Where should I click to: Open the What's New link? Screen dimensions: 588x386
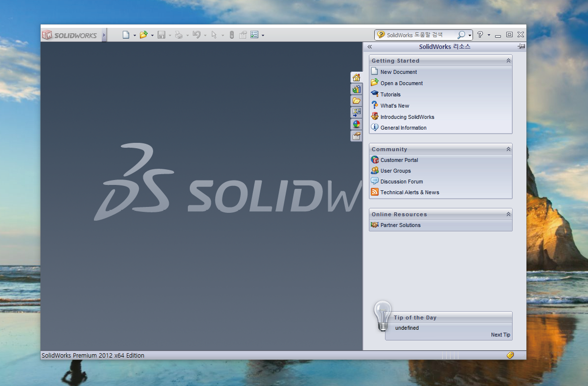coord(395,106)
